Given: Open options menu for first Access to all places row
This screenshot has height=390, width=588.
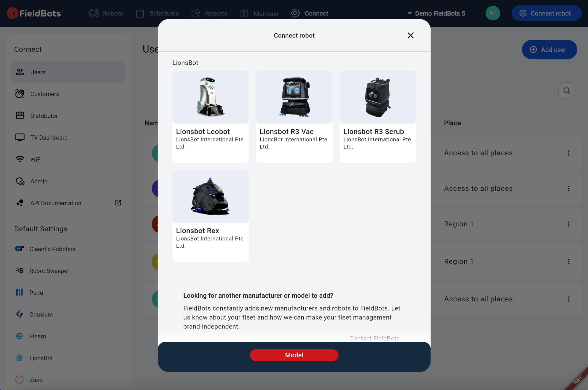Looking at the screenshot, I should pyautogui.click(x=569, y=153).
